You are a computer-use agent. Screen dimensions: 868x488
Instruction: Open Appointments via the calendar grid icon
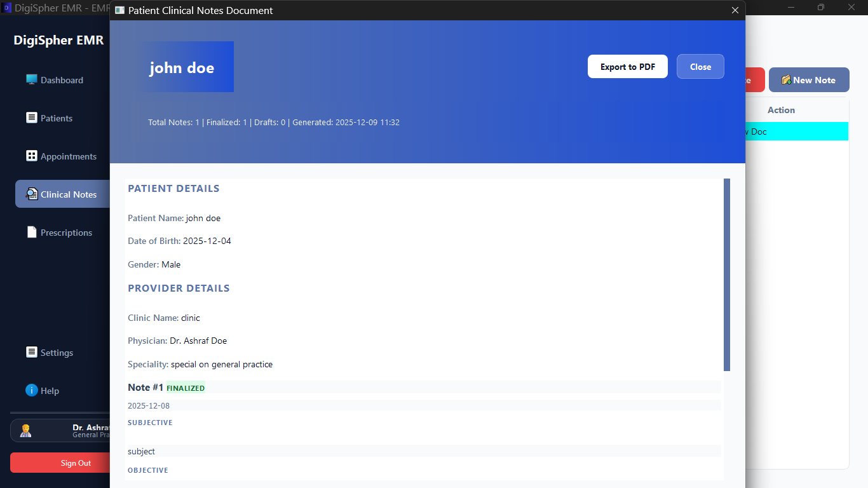click(x=31, y=156)
